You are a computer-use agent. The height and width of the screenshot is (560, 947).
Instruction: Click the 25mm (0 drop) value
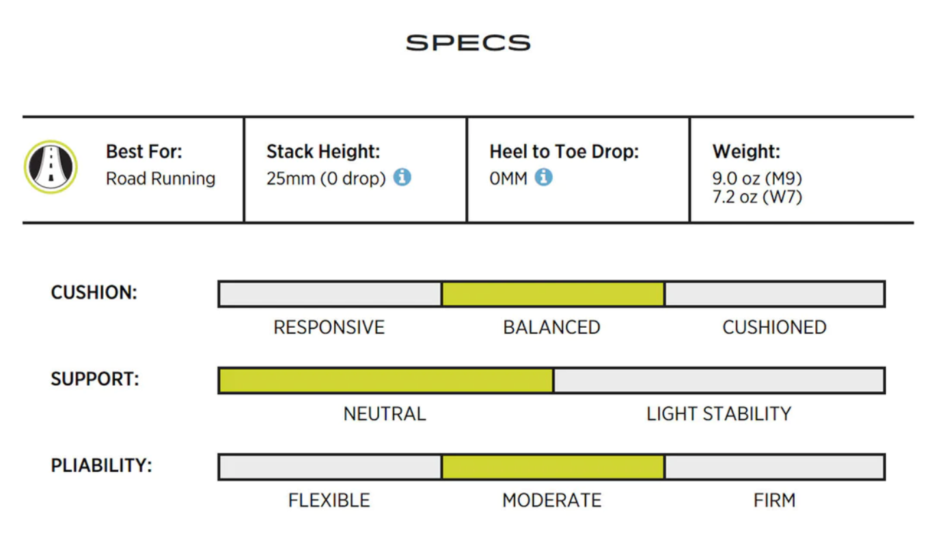pos(326,179)
